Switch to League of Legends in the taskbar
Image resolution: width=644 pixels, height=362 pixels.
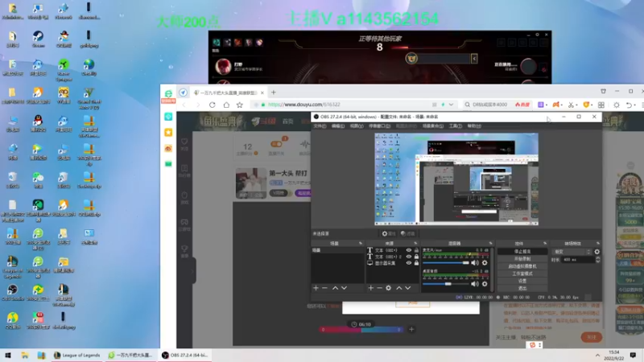pyautogui.click(x=77, y=356)
